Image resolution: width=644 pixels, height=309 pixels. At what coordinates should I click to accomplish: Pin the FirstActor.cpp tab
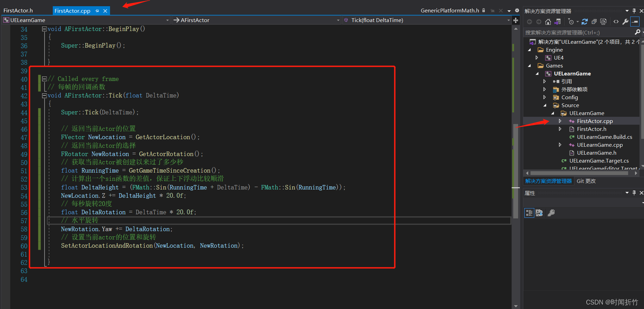(97, 11)
